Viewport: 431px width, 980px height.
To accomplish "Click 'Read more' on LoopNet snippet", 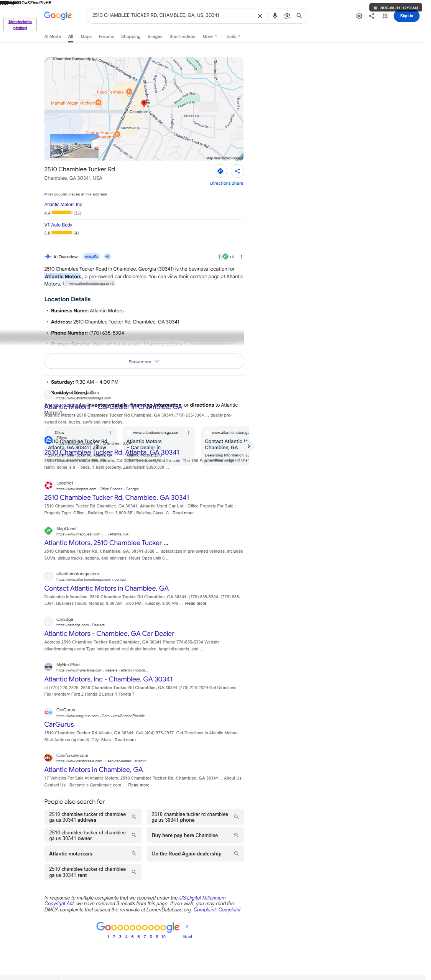I will coord(183,513).
